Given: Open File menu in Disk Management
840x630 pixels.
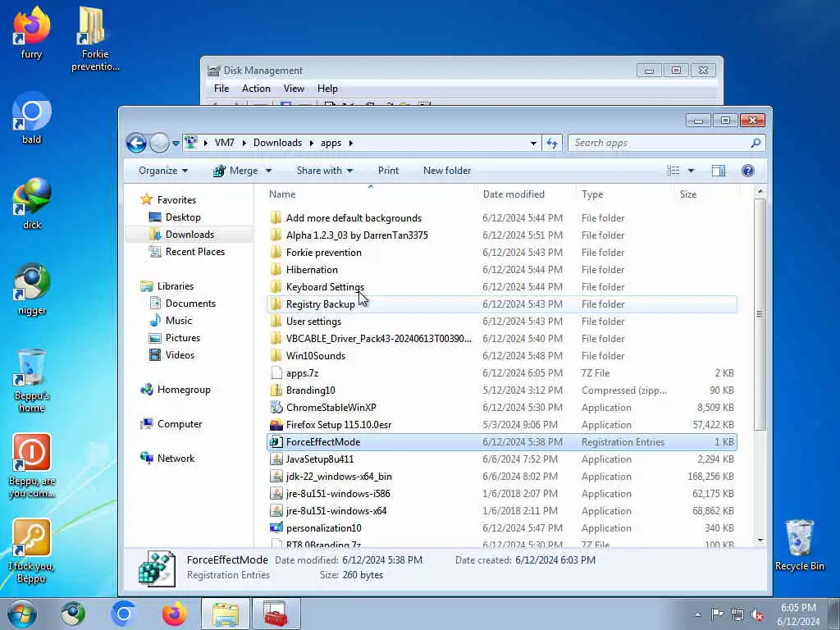Looking at the screenshot, I should coord(221,89).
